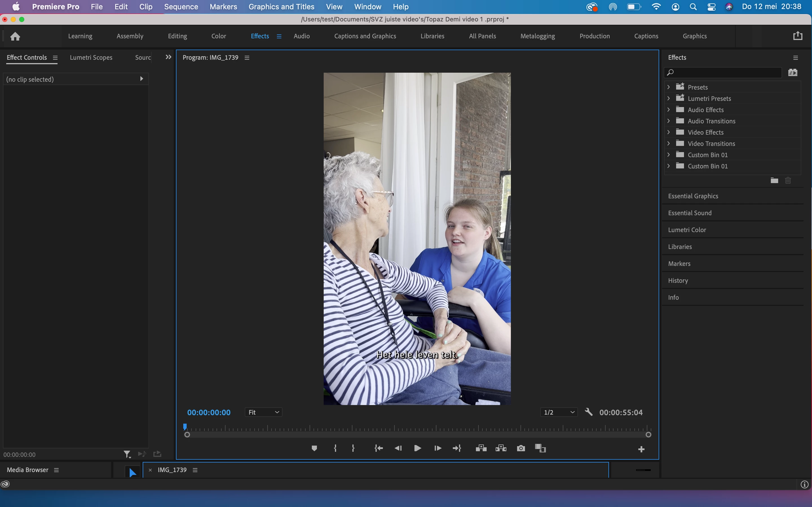Open the wrench settings icon in Program monitor
Image resolution: width=812 pixels, height=507 pixels.
point(588,412)
